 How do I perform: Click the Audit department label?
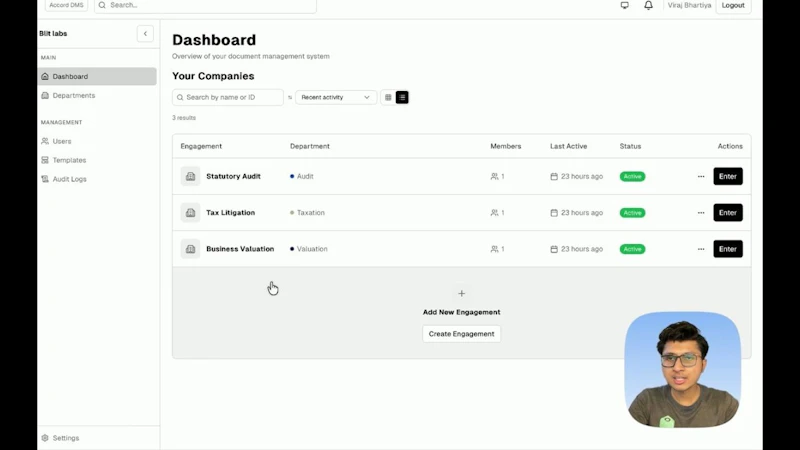point(305,177)
